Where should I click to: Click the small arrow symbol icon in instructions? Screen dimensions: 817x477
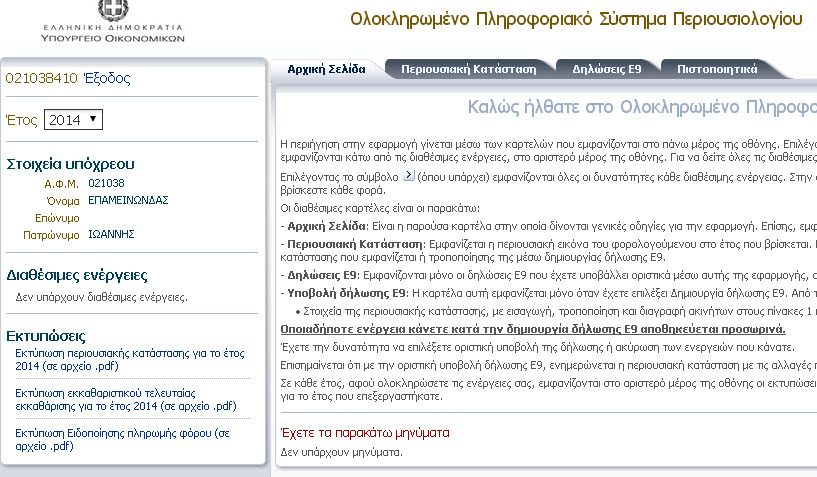(x=409, y=175)
